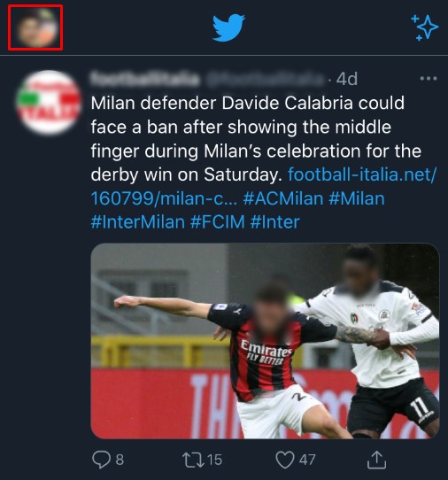The height and width of the screenshot is (480, 448).
Task: Open the football-italia.net article link
Action: coord(264,187)
